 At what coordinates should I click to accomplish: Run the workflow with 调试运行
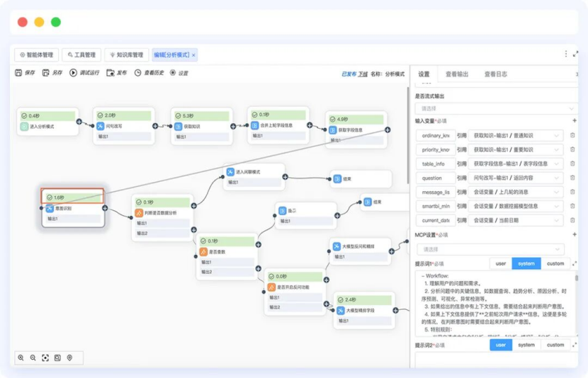(84, 73)
